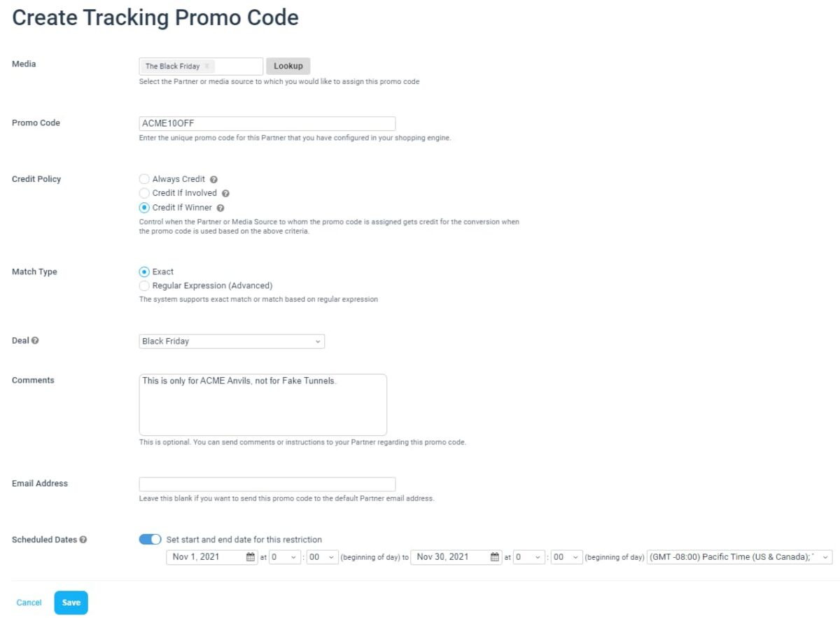The height and width of the screenshot is (618, 840).
Task: Cancel creating the promo code
Action: 29,602
